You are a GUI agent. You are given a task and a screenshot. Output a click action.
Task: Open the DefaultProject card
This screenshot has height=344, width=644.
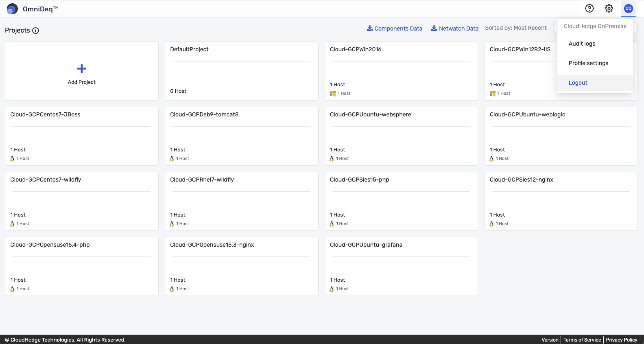tap(242, 71)
